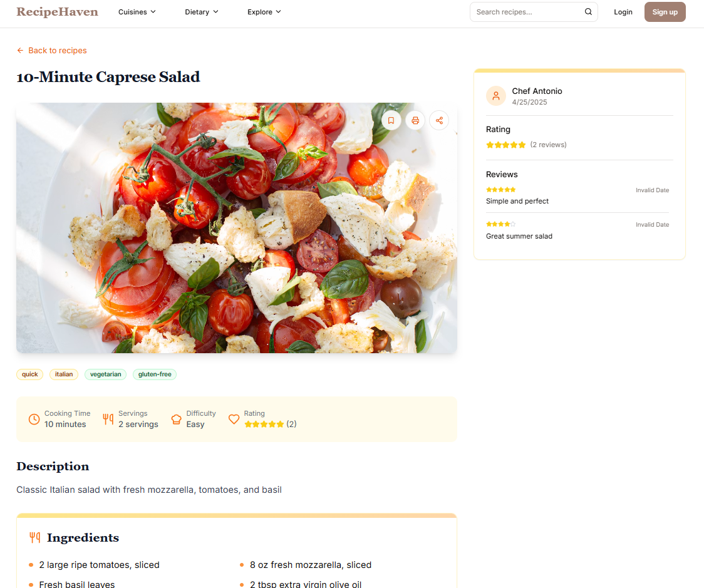Image resolution: width=704 pixels, height=588 pixels.
Task: Select the vegetarian tag
Action: pyautogui.click(x=105, y=374)
